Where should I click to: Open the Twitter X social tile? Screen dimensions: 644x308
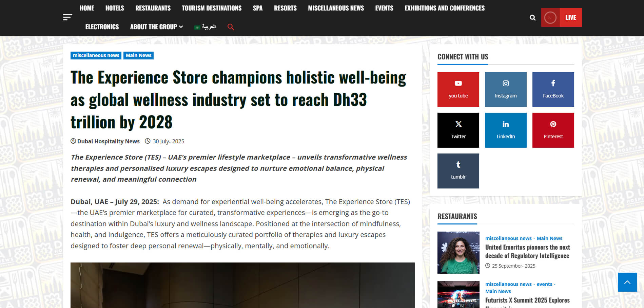click(458, 130)
